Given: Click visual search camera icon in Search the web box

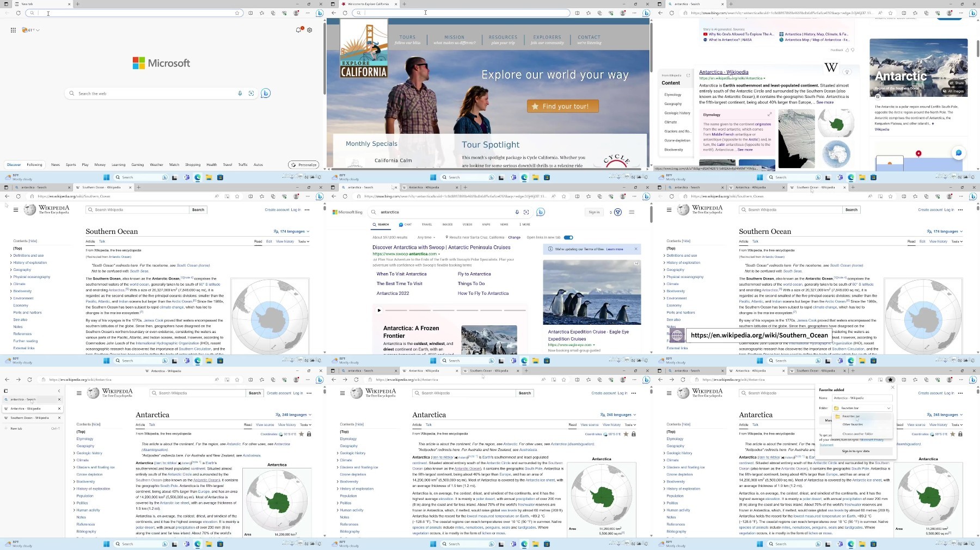Looking at the screenshot, I should point(251,93).
